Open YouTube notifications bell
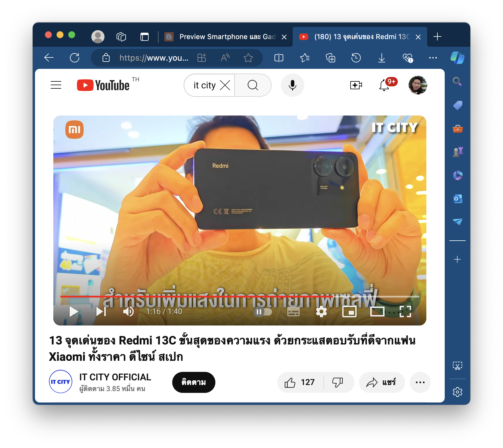Screen dimensions: 503x448 (384, 85)
